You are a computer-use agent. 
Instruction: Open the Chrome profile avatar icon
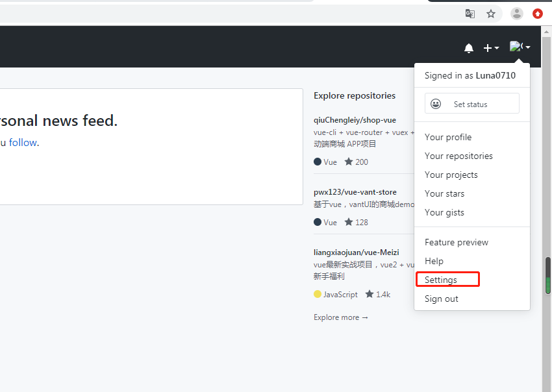pos(517,14)
